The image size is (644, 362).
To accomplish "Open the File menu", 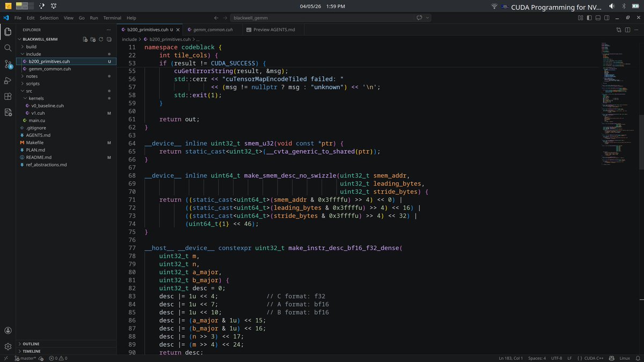I will 18,18.
